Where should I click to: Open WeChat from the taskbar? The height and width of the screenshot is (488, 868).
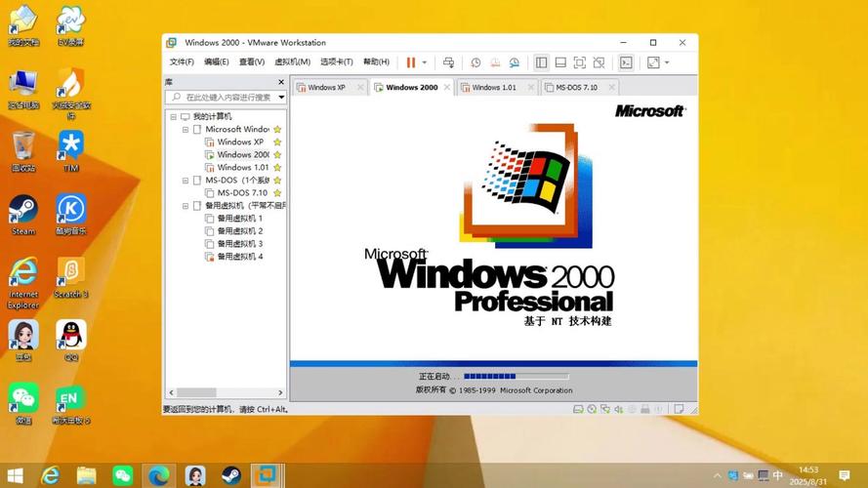(122, 475)
